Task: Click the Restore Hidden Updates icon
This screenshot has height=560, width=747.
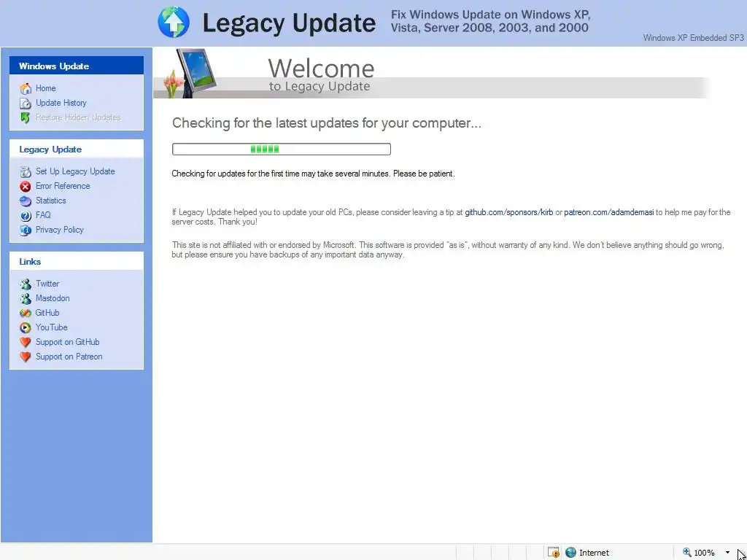Action: point(26,117)
